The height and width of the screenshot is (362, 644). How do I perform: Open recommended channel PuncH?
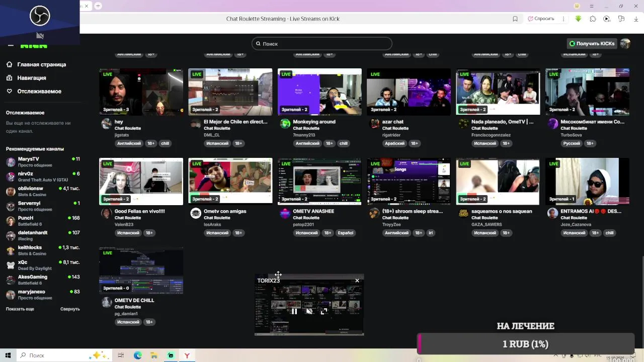[x=43, y=221]
